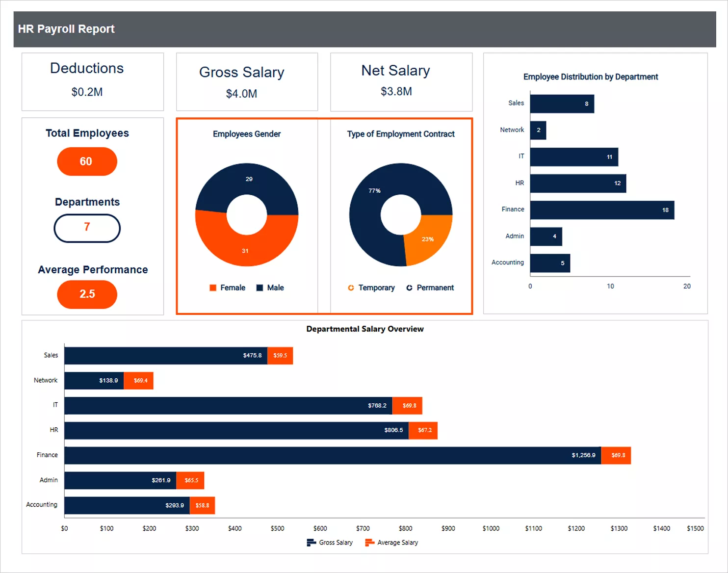
Task: Click the Total Employees heading
Action: click(87, 133)
